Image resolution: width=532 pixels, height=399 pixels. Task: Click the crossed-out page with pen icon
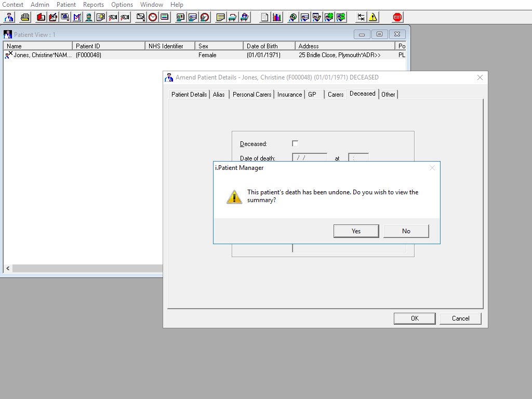point(140,17)
